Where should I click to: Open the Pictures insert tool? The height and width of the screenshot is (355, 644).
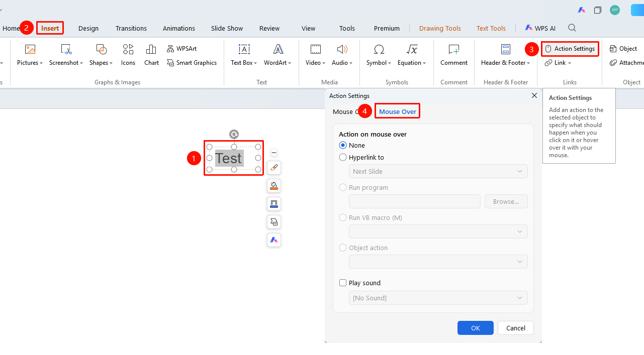[x=30, y=55]
